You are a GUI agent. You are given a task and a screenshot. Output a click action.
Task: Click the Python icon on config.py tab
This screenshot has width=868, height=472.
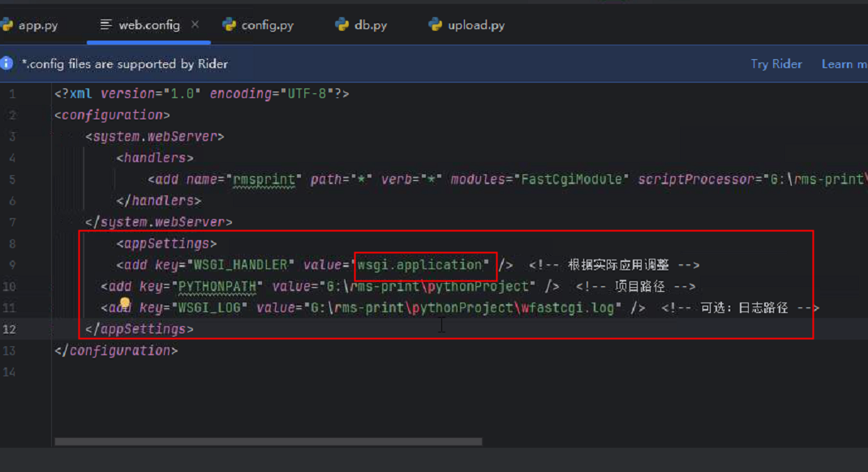229,24
